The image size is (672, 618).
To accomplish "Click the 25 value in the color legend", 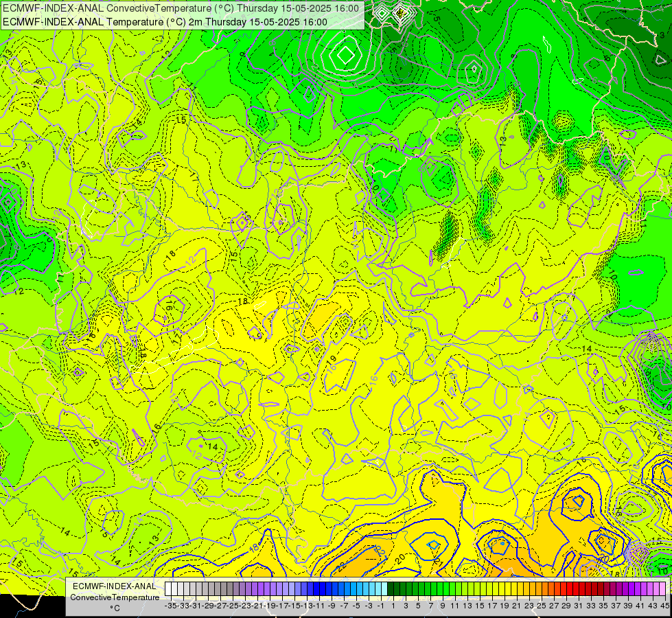I will click(x=542, y=606).
